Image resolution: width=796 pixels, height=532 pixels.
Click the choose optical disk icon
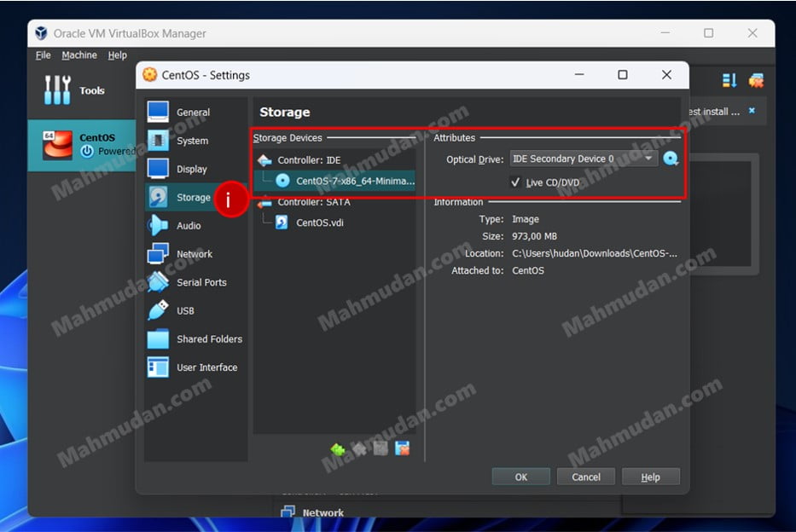[671, 159]
